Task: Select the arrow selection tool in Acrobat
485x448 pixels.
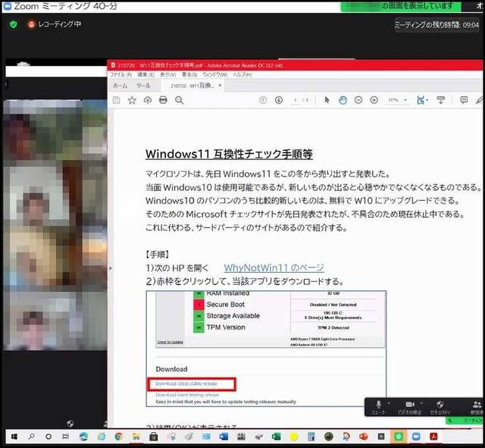Action: (x=327, y=100)
